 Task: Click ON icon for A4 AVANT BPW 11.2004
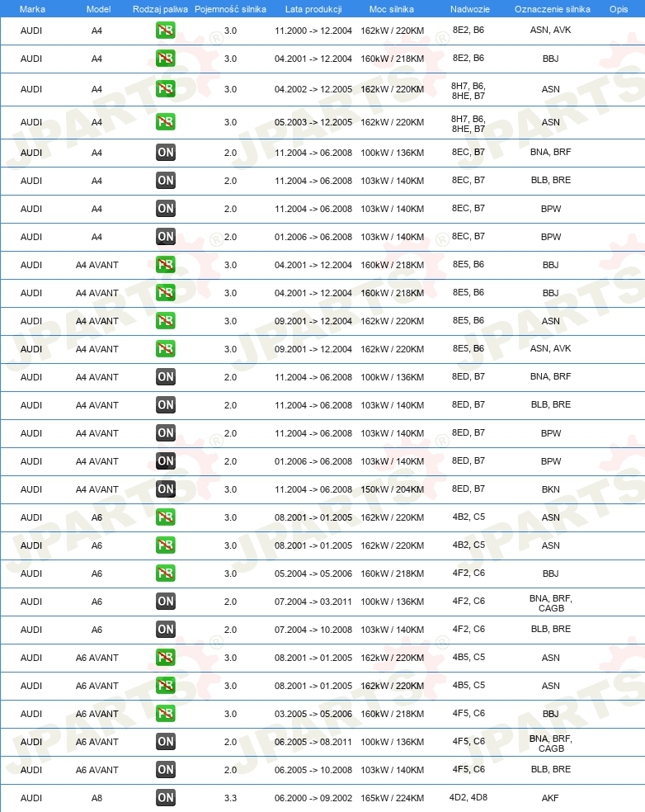pyautogui.click(x=166, y=433)
